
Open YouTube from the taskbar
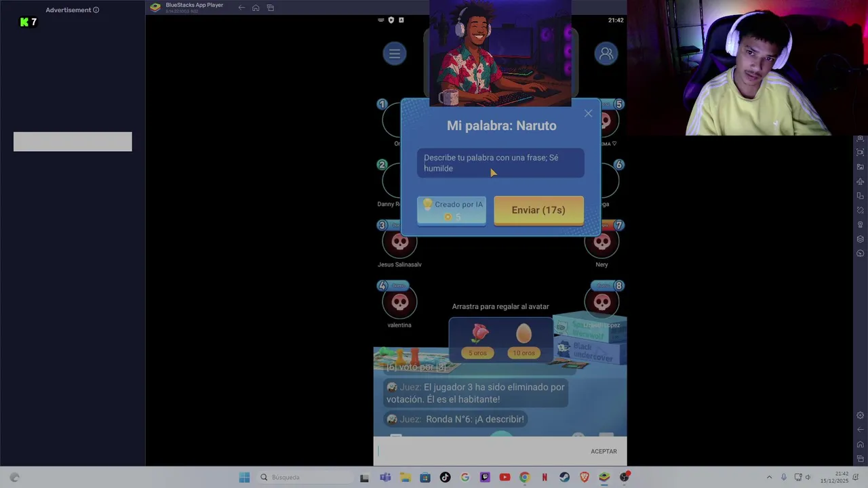click(505, 477)
